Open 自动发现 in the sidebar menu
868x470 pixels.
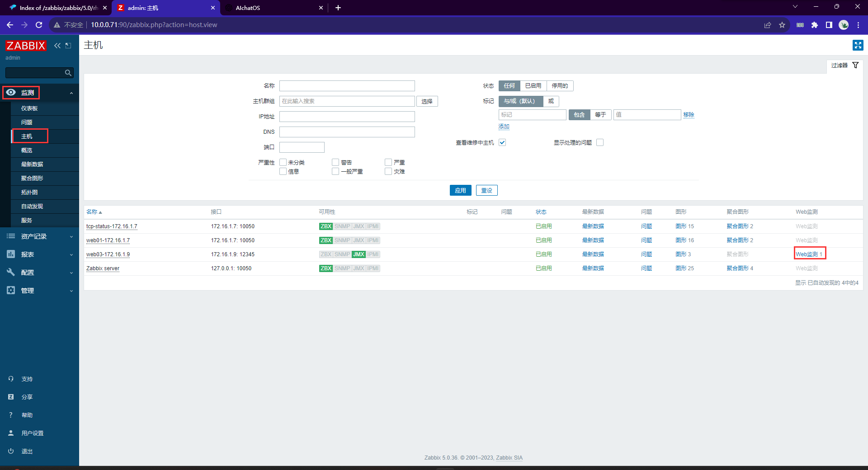[x=32, y=207]
